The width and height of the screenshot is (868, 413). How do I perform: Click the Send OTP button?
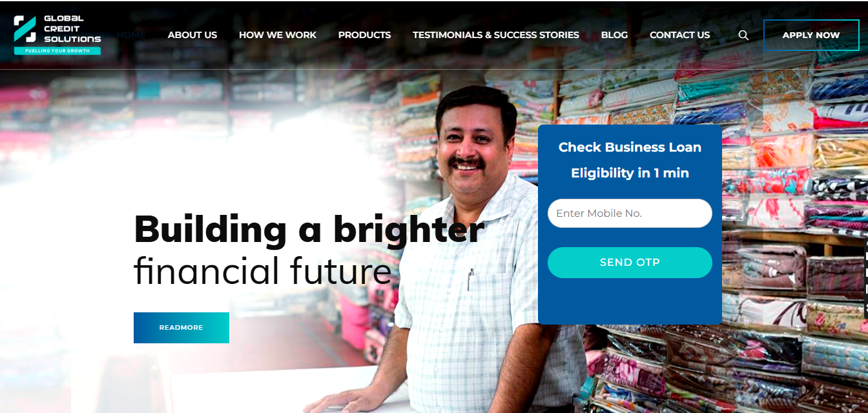coord(630,263)
